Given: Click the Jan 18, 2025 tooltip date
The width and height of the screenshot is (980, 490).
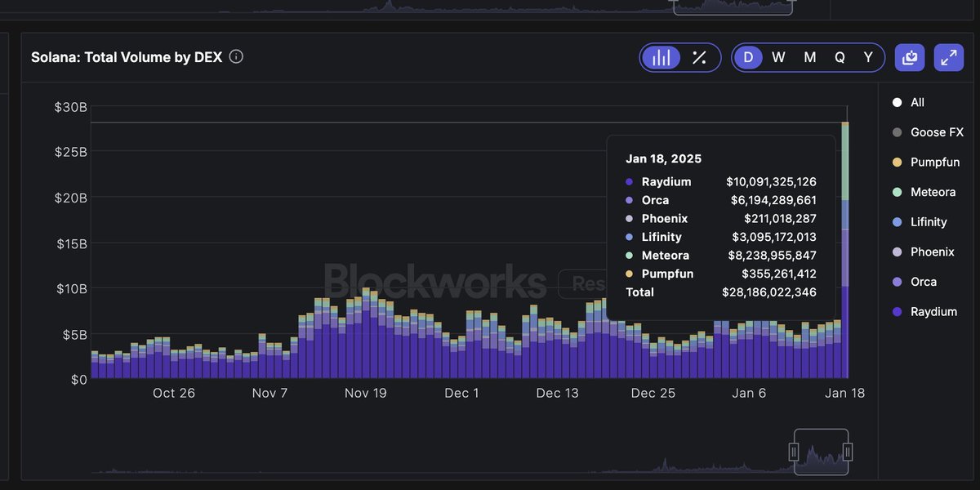Looking at the screenshot, I should [x=664, y=158].
